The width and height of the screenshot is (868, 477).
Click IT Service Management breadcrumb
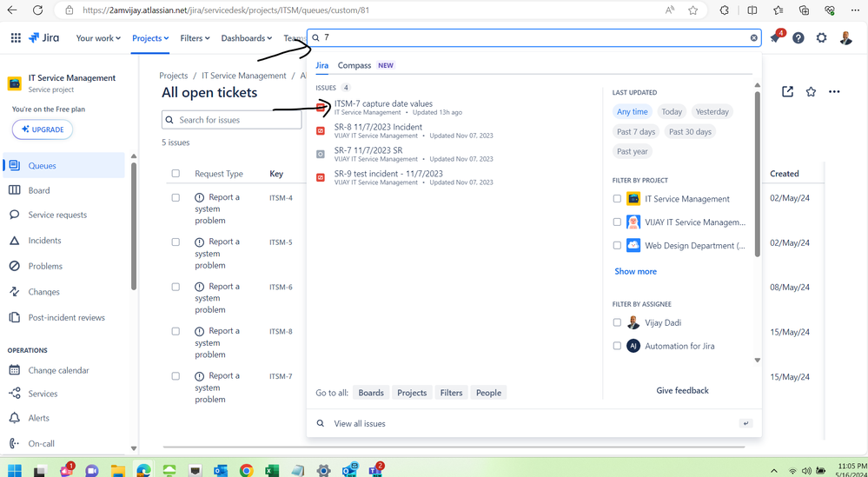[x=244, y=76]
